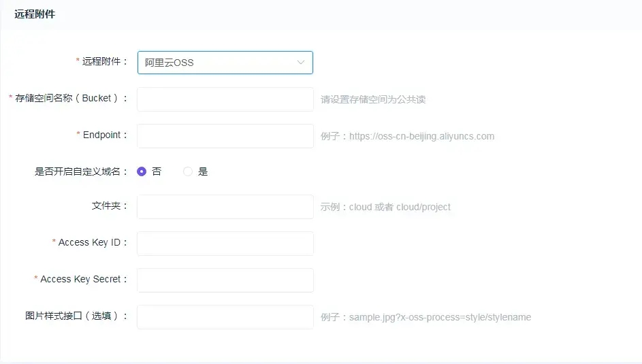Enable custom domain by selecting 是
The height and width of the screenshot is (364, 642).
189,172
